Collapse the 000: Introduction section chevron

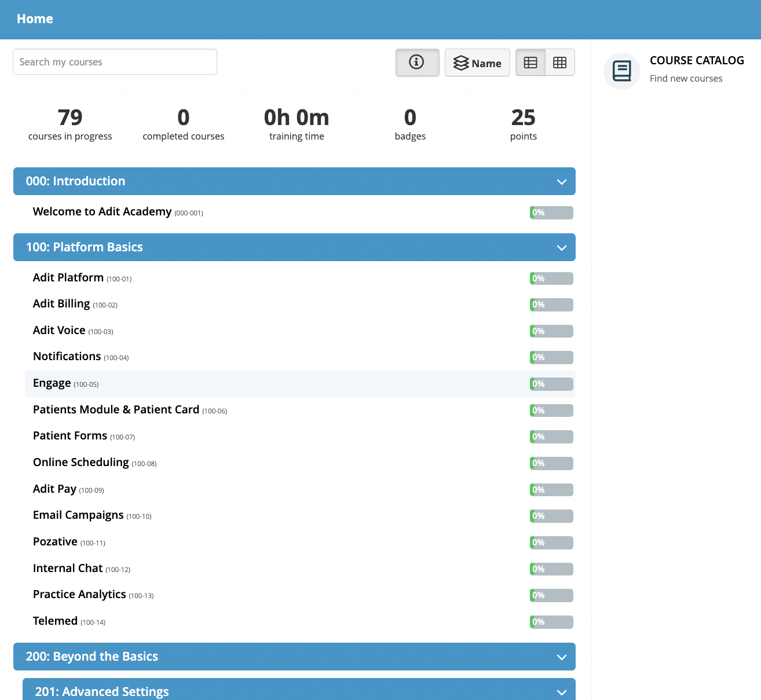tap(561, 182)
